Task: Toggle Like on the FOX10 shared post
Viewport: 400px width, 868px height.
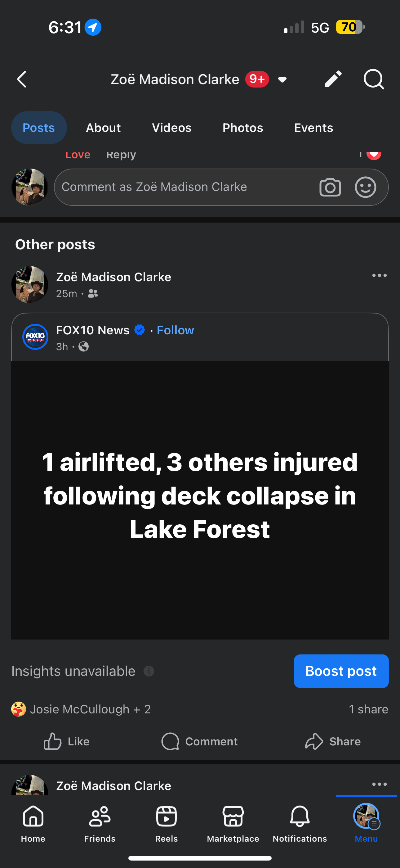Action: [x=67, y=741]
